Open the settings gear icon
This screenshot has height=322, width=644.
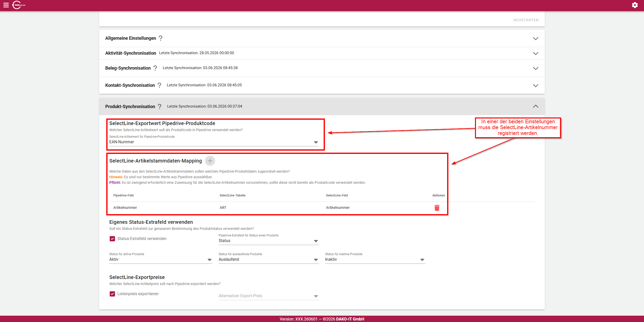(635, 5)
